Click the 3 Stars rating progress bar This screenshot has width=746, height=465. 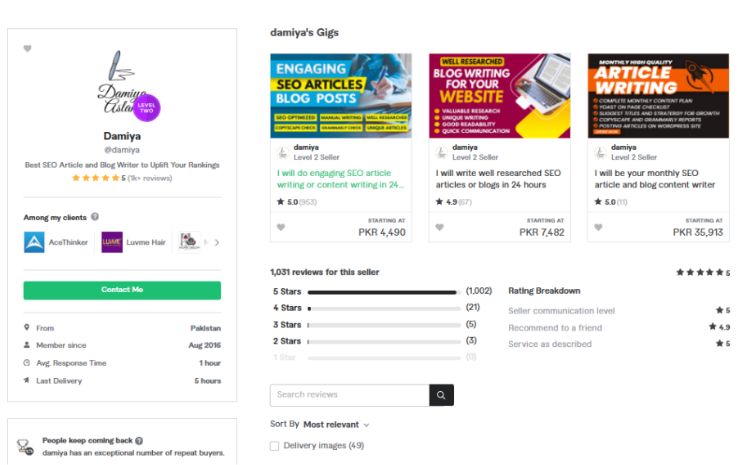coord(384,325)
